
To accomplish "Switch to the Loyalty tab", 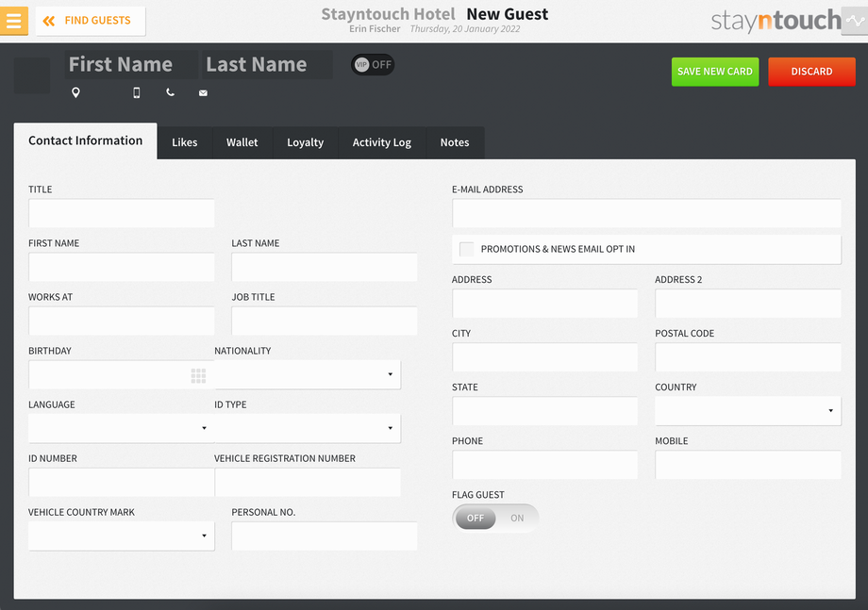I will 305,142.
